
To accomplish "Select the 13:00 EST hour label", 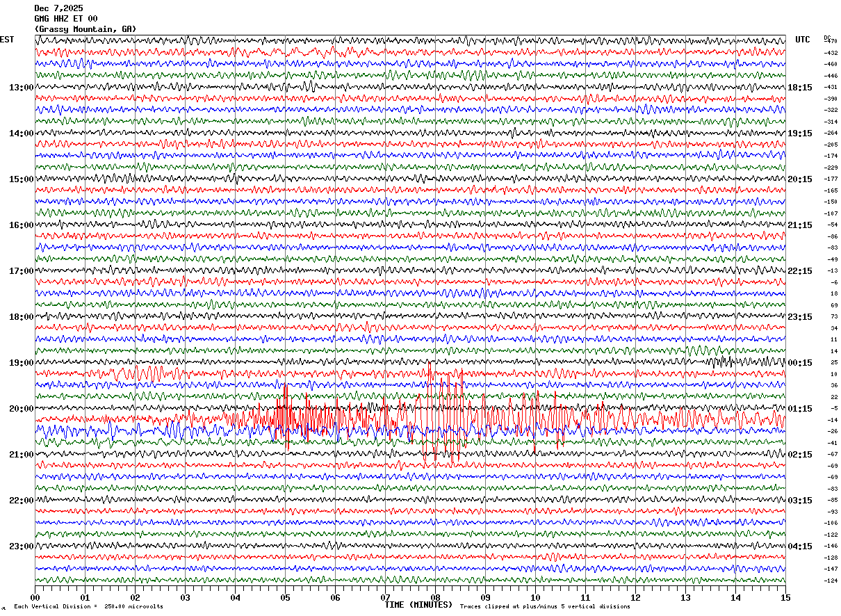I will coord(22,88).
